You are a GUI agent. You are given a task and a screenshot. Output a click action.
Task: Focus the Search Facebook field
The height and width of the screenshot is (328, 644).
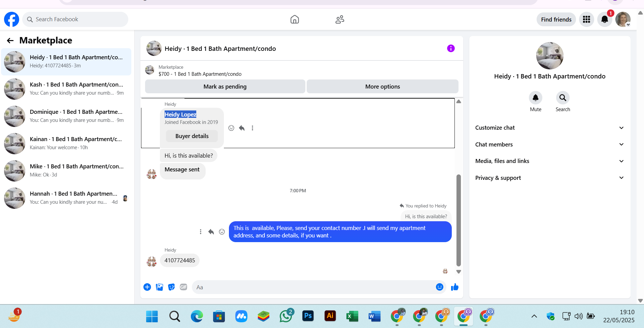75,20
